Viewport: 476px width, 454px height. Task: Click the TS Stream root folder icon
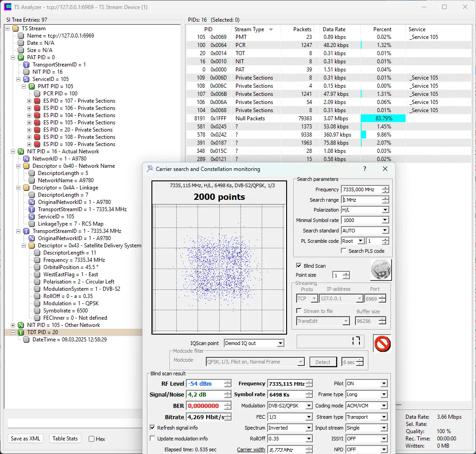[15, 28]
